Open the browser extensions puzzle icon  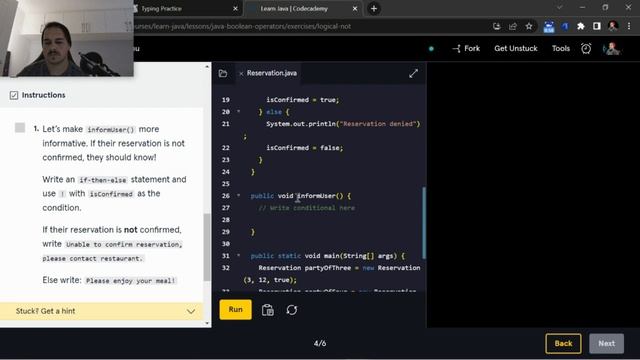[x=580, y=27]
